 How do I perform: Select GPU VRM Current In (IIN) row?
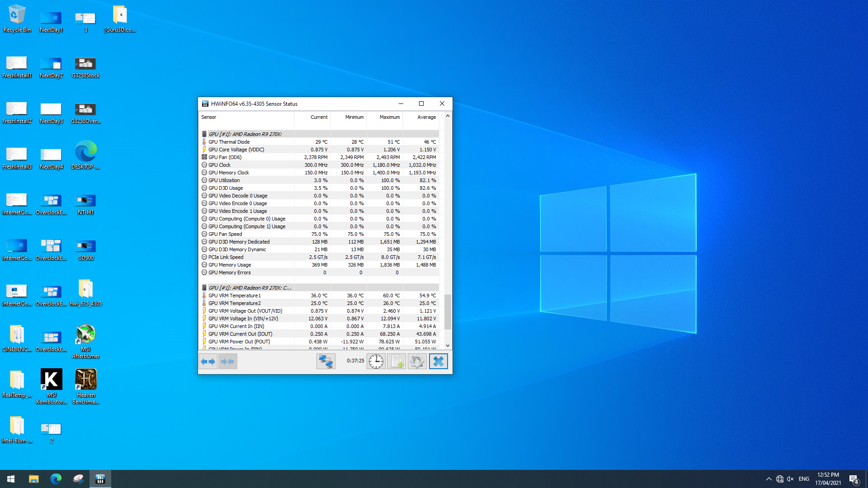point(319,326)
